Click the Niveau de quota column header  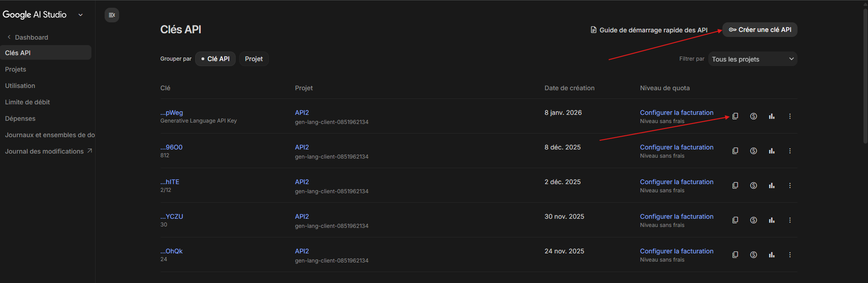click(x=665, y=88)
